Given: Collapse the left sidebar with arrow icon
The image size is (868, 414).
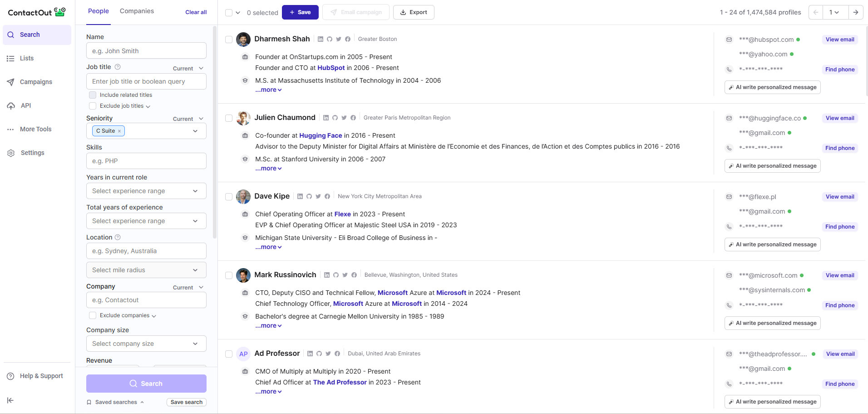Looking at the screenshot, I should (10, 400).
